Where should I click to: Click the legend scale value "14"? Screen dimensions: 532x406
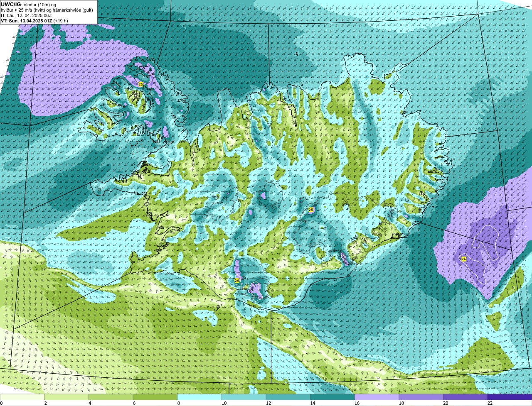pos(313,403)
